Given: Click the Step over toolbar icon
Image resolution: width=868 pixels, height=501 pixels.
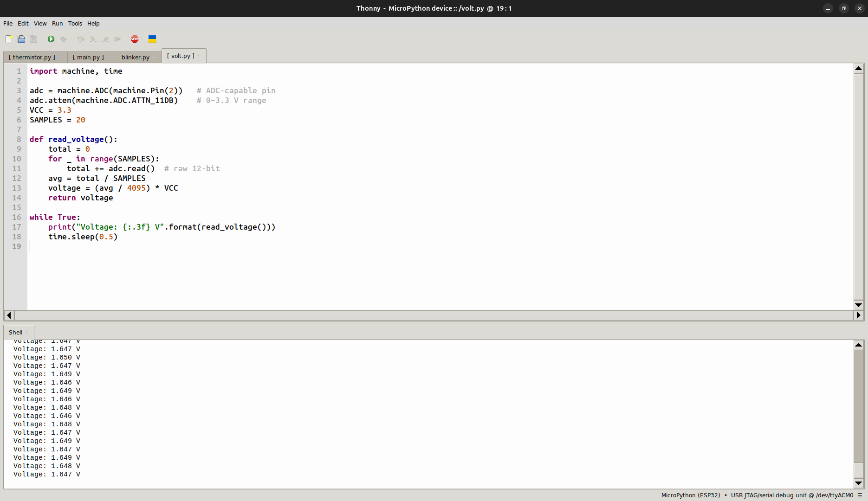Looking at the screenshot, I should point(81,39).
